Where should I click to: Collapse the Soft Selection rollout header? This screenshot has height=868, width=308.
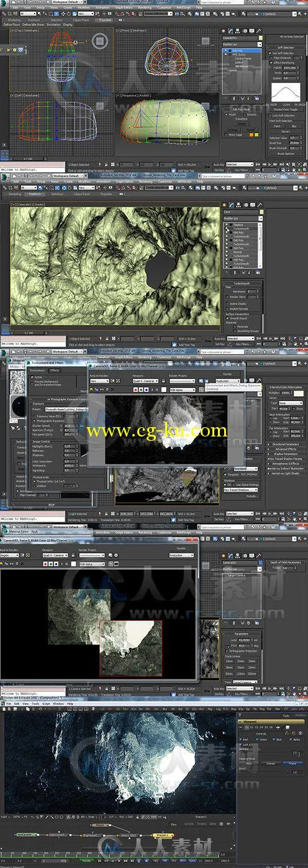point(286,48)
